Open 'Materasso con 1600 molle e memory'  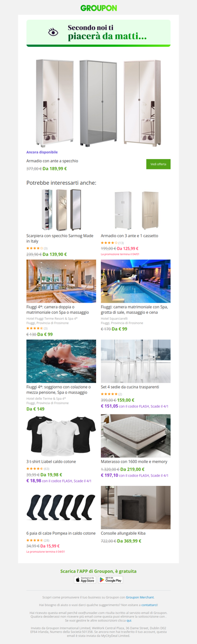tap(134, 462)
